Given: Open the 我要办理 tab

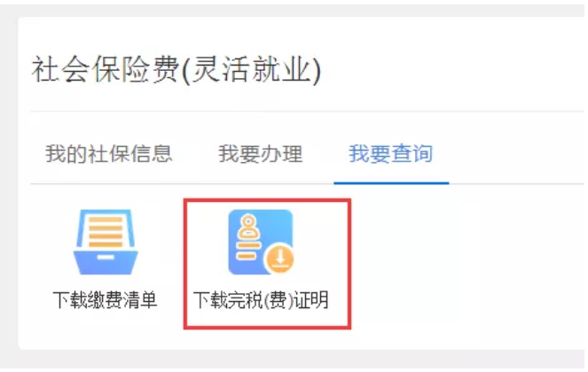Looking at the screenshot, I should 261,154.
